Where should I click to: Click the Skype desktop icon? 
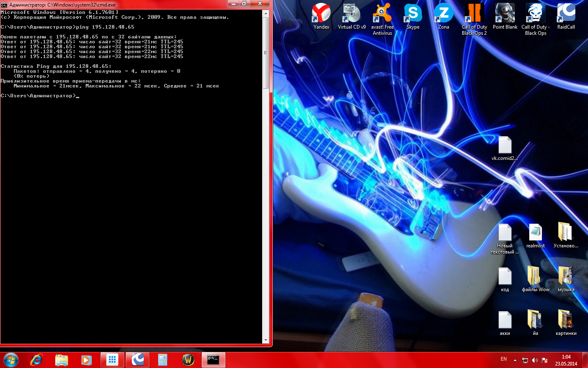413,16
